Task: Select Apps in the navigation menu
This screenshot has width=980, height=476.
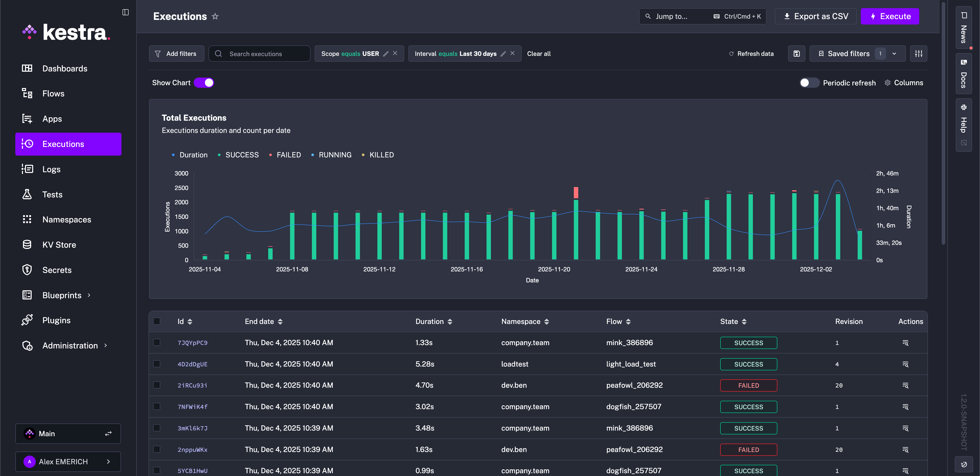Action: [52, 119]
